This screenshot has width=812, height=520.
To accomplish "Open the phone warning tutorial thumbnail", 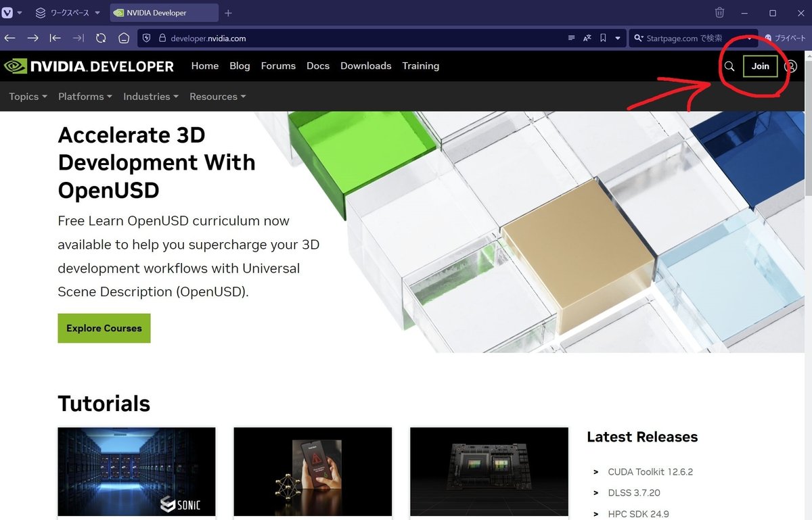I will coord(313,471).
